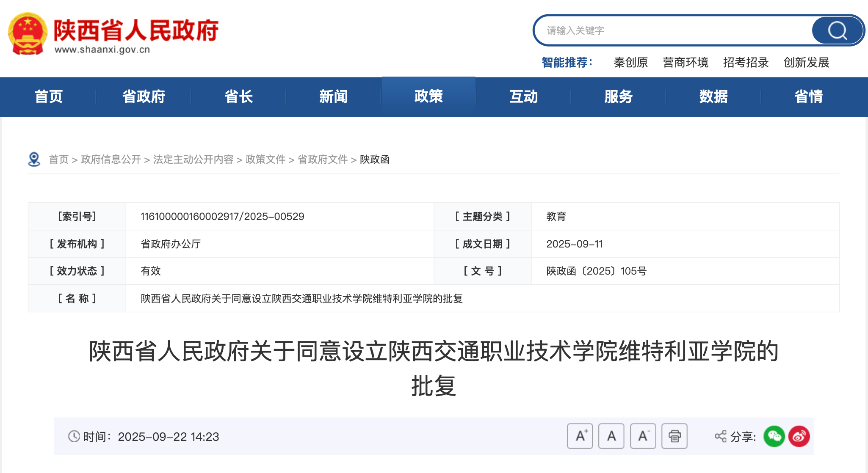Decrease font size with the A- button
This screenshot has width=868, height=473.
[x=643, y=436]
